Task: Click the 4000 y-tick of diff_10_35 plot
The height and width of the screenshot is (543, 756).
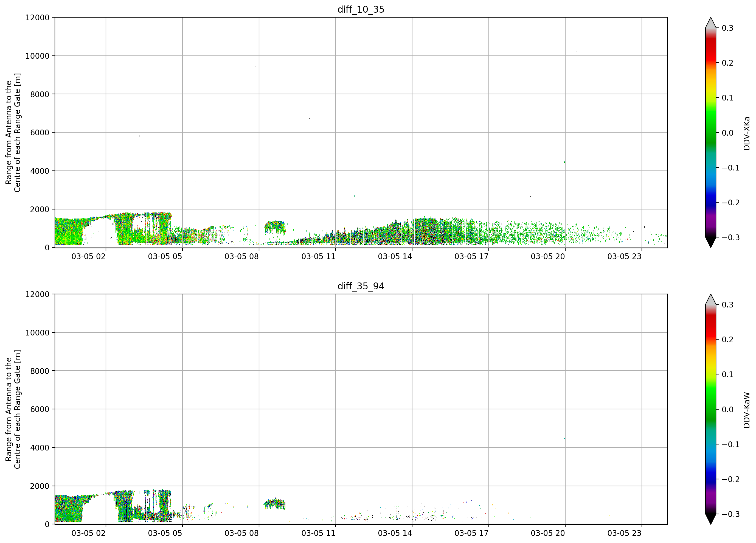Action: pyautogui.click(x=40, y=171)
